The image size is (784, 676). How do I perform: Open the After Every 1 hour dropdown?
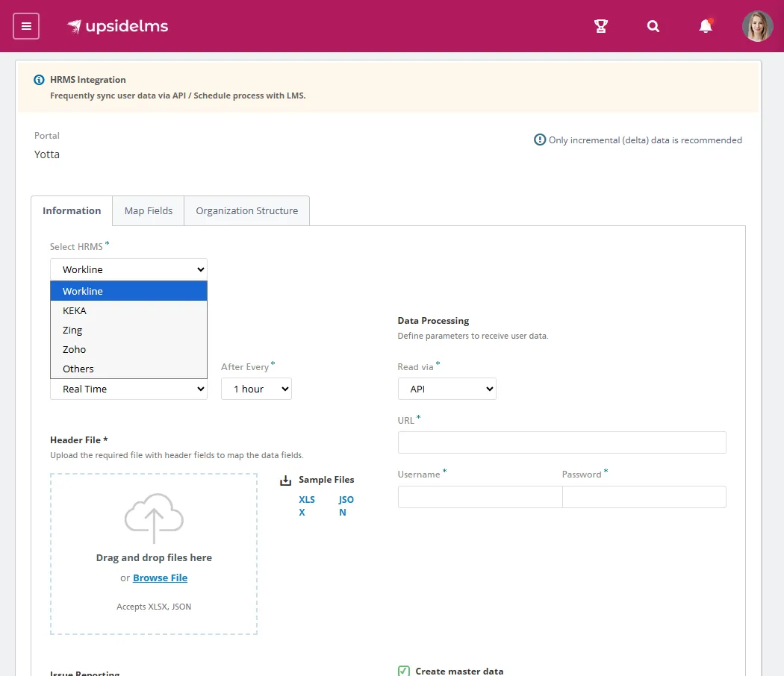point(257,389)
